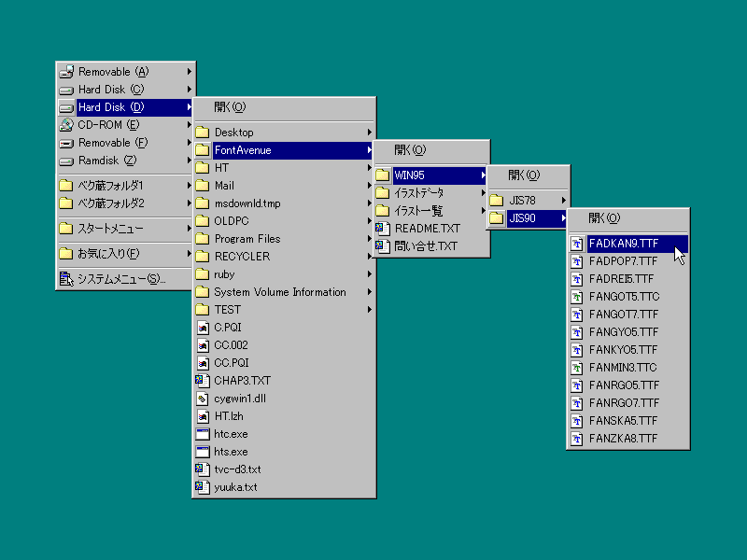747x560 pixels.
Task: Expand the スタートメニュー submenu arrow
Action: tap(190, 229)
